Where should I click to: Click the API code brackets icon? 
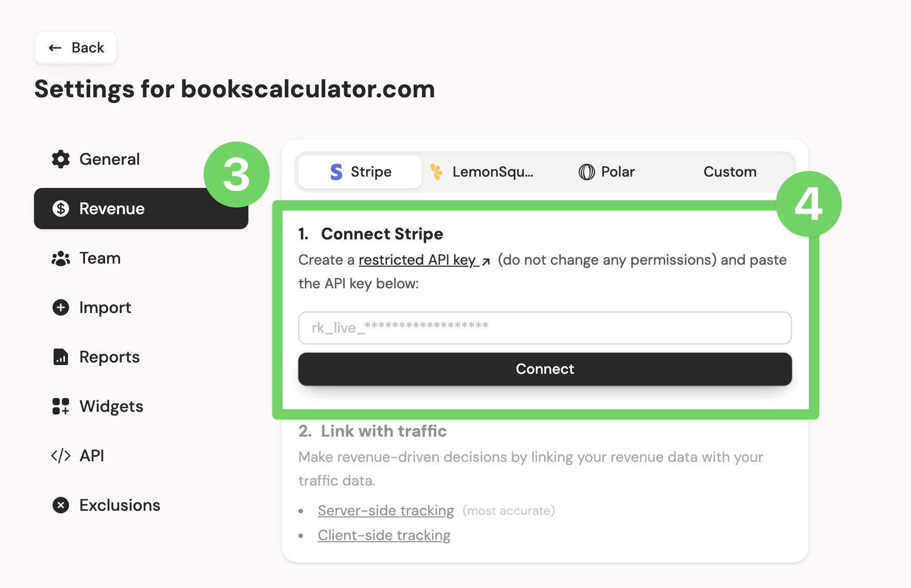[x=61, y=456]
